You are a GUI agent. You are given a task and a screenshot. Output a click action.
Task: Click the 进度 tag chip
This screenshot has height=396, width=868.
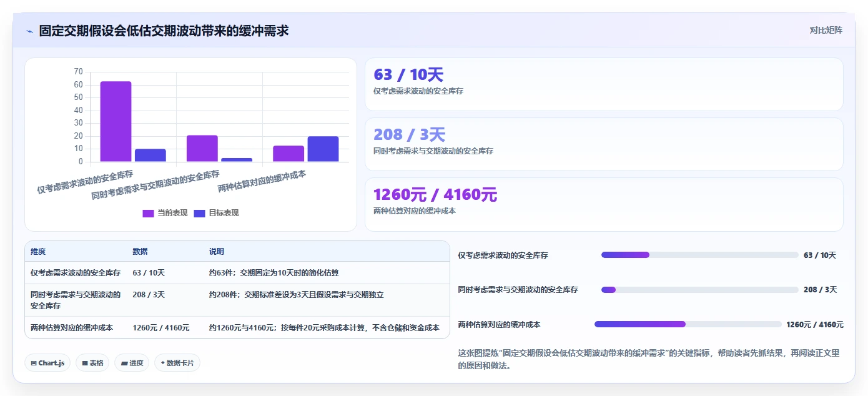tap(132, 363)
